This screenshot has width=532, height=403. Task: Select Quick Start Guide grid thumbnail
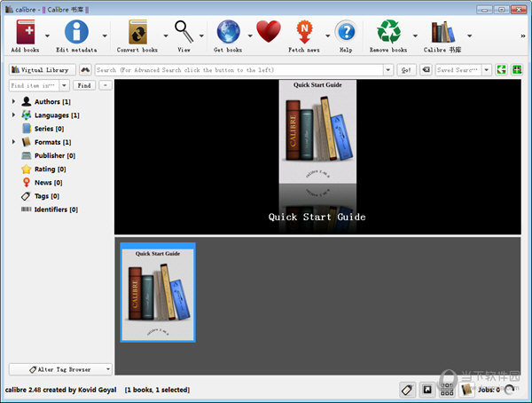[158, 292]
